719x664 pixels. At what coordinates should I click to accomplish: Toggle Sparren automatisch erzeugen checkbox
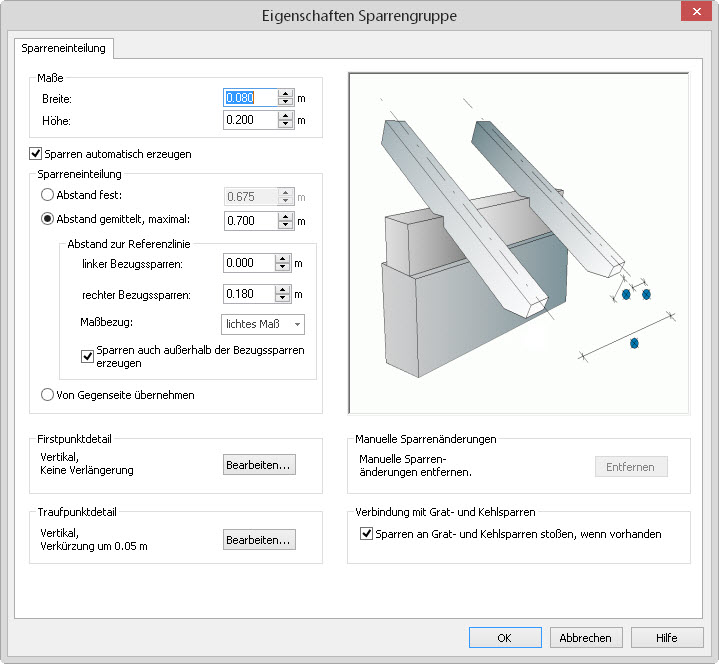click(35, 154)
